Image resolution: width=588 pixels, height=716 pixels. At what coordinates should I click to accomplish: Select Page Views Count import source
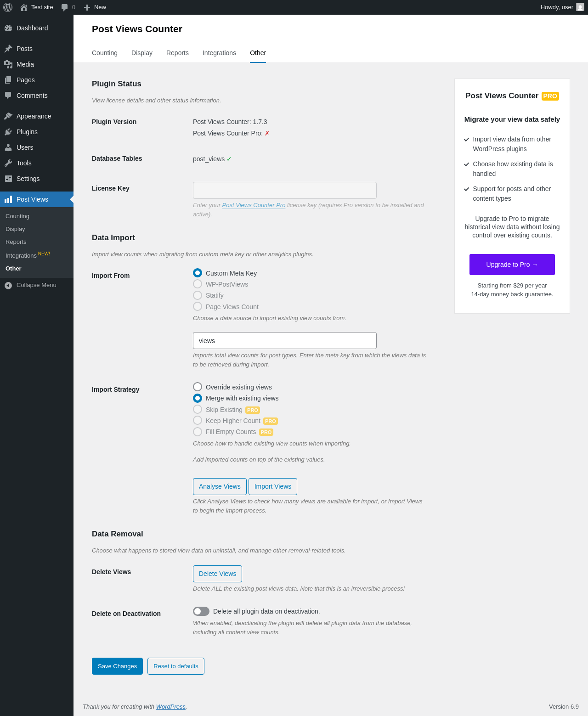click(x=198, y=306)
